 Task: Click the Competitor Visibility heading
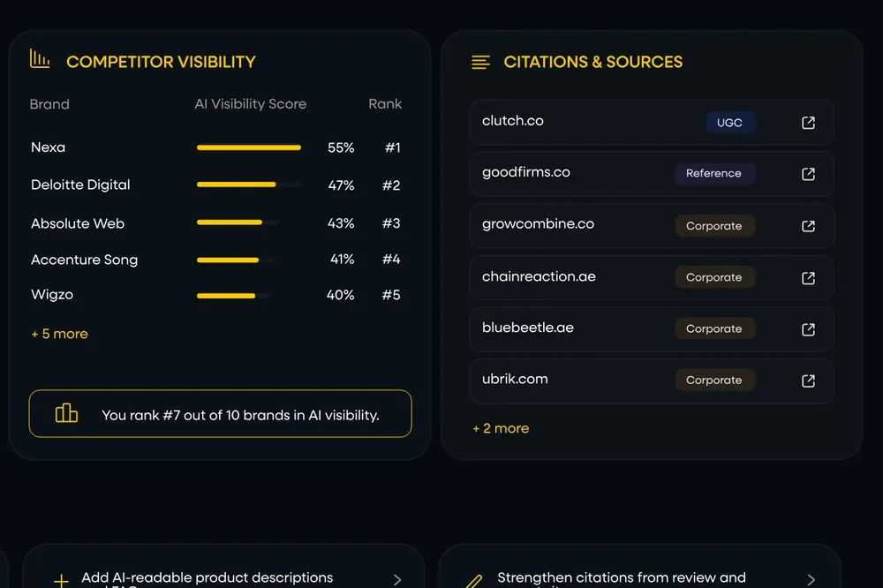coord(161,62)
